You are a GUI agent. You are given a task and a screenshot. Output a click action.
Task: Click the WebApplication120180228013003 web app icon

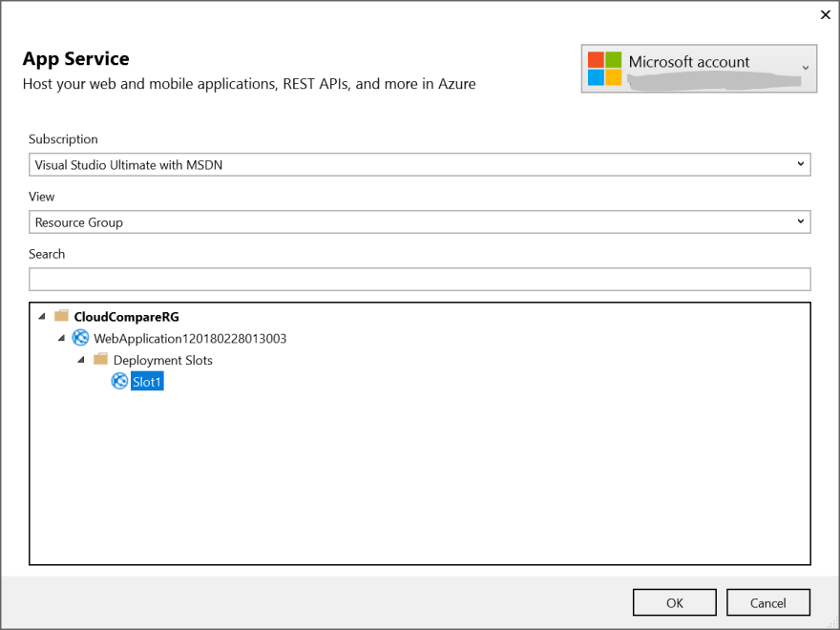click(x=80, y=338)
